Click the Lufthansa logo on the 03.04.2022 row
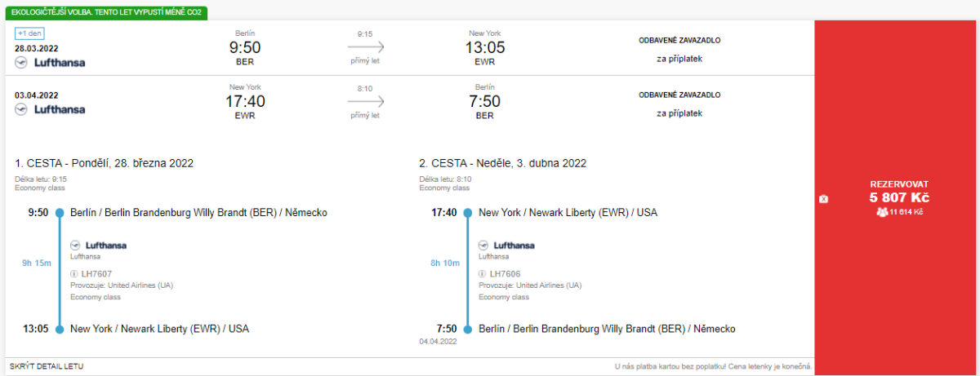The image size is (980, 376). pyautogui.click(x=50, y=108)
